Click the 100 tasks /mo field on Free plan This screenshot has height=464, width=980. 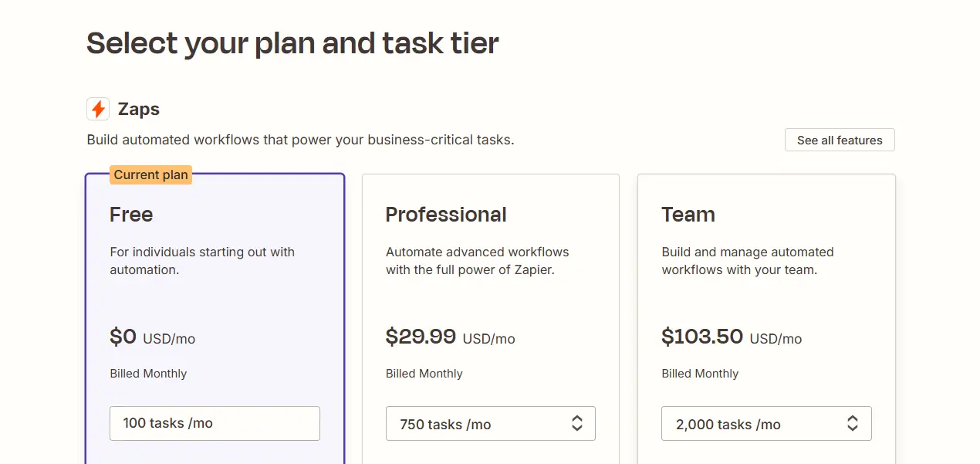(x=215, y=423)
